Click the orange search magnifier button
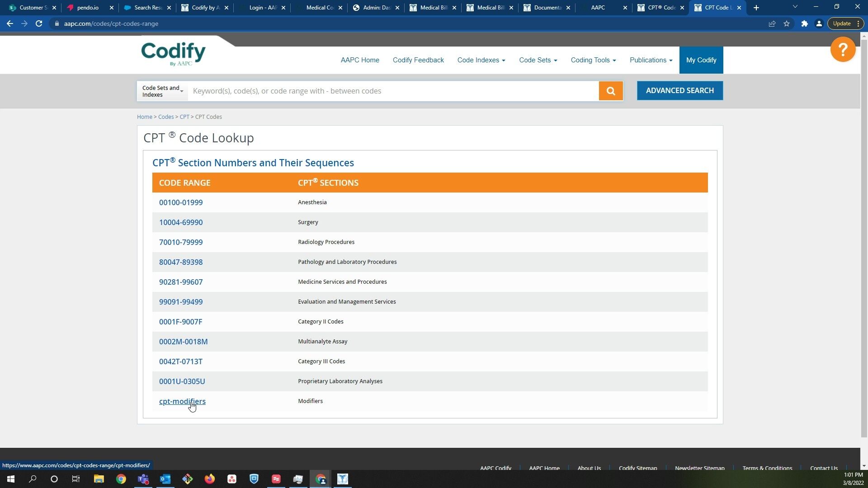This screenshot has width=868, height=488. pos(611,91)
